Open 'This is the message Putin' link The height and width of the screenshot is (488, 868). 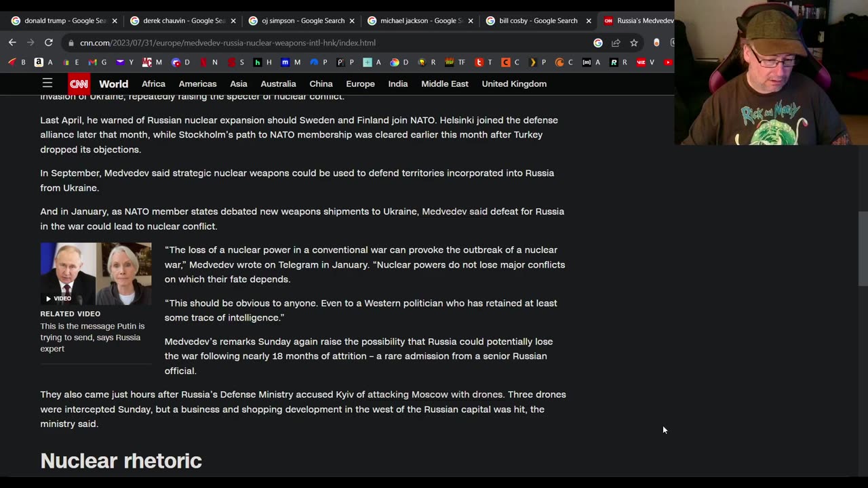click(92, 338)
